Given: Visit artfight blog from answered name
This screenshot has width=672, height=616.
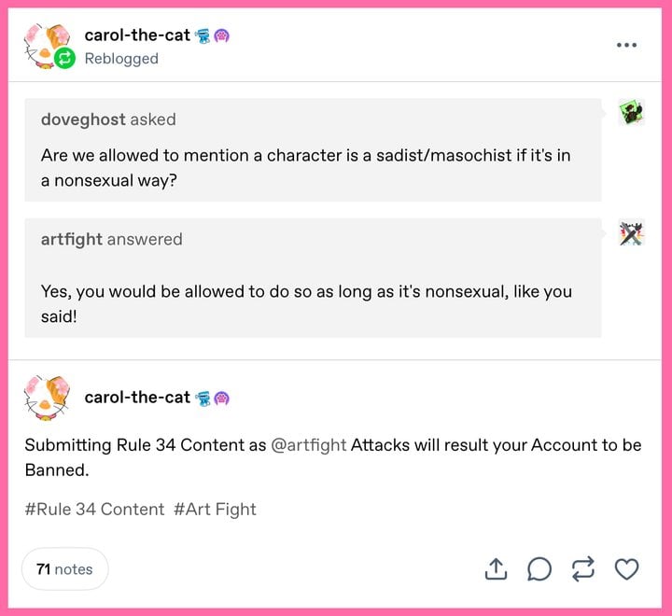Looking at the screenshot, I should click(x=71, y=239).
